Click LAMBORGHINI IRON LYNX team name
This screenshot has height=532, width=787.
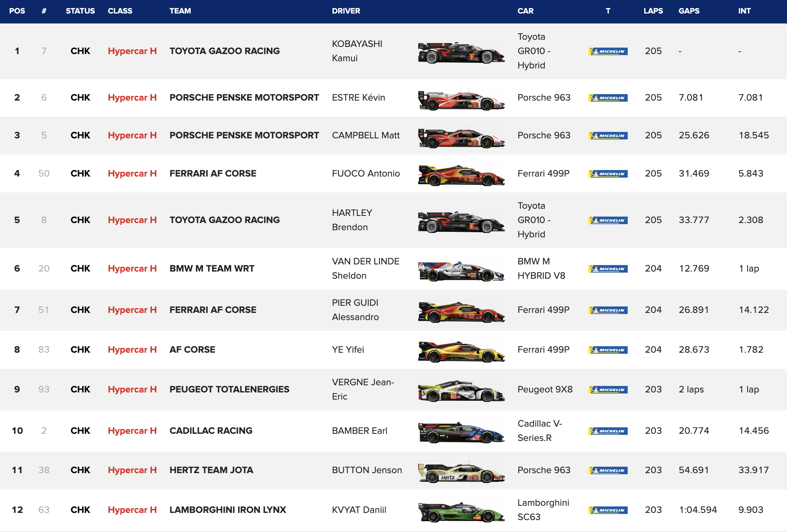tap(228, 510)
